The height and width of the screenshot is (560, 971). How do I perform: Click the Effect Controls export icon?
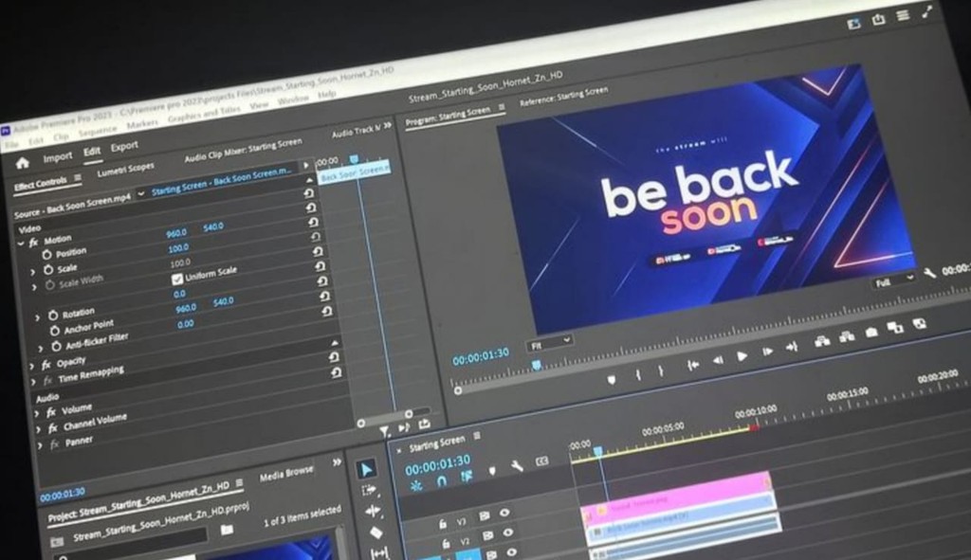tap(424, 424)
